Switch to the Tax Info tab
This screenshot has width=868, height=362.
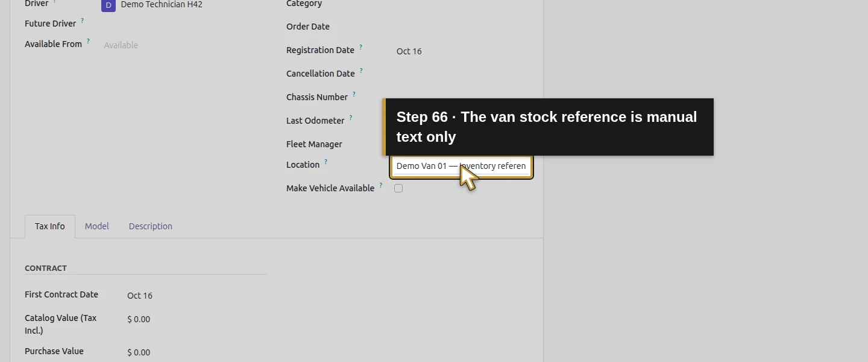50,226
